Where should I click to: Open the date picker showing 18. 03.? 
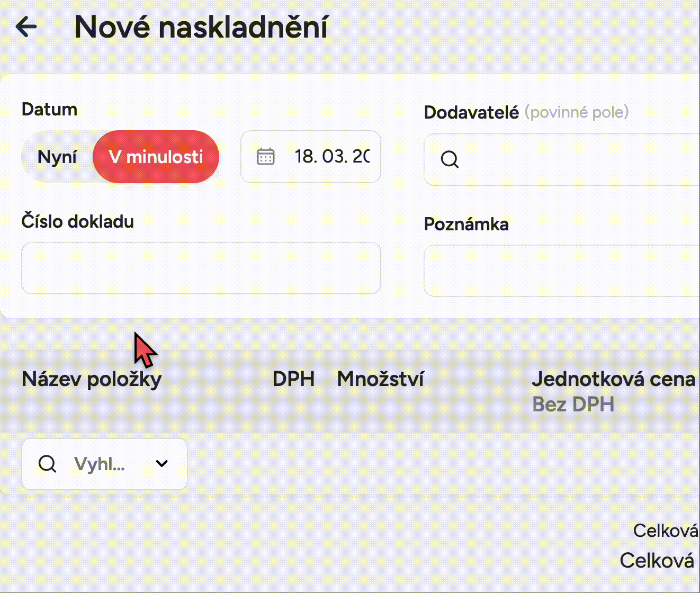331,157
